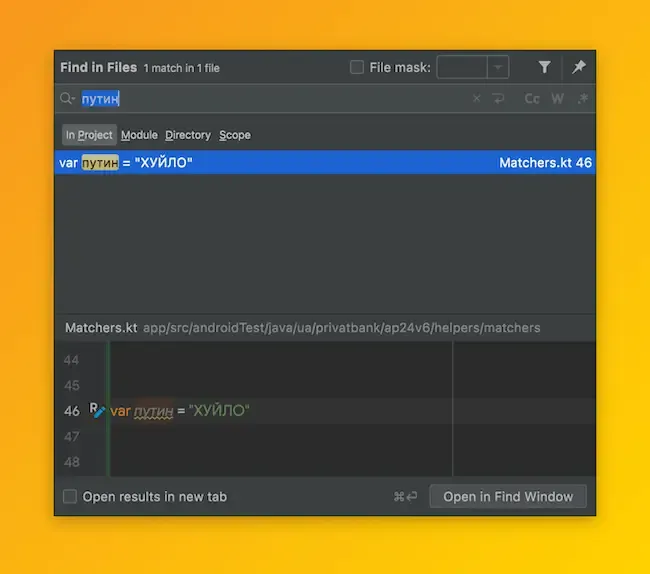Expand the File mask dropdown arrow
The width and height of the screenshot is (650, 574).
[498, 68]
